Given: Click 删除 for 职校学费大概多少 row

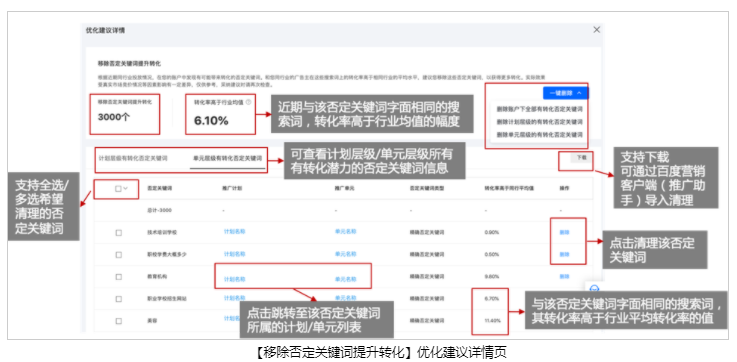Looking at the screenshot, I should (x=564, y=254).
